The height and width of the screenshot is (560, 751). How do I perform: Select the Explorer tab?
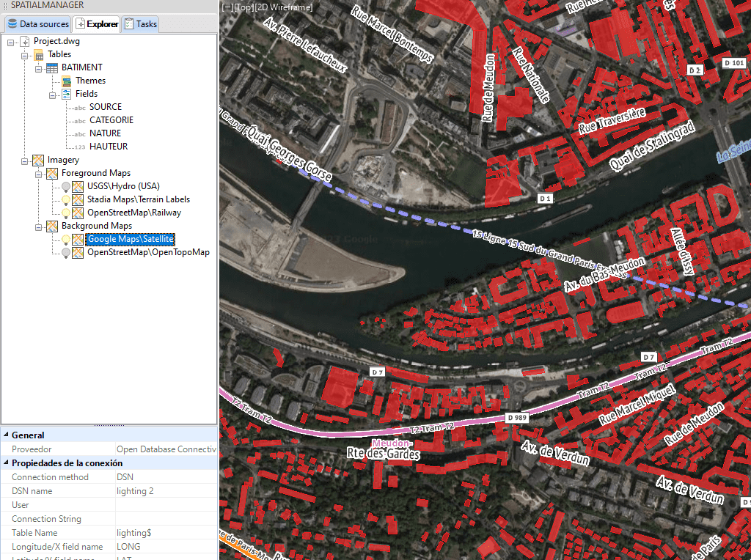click(97, 24)
